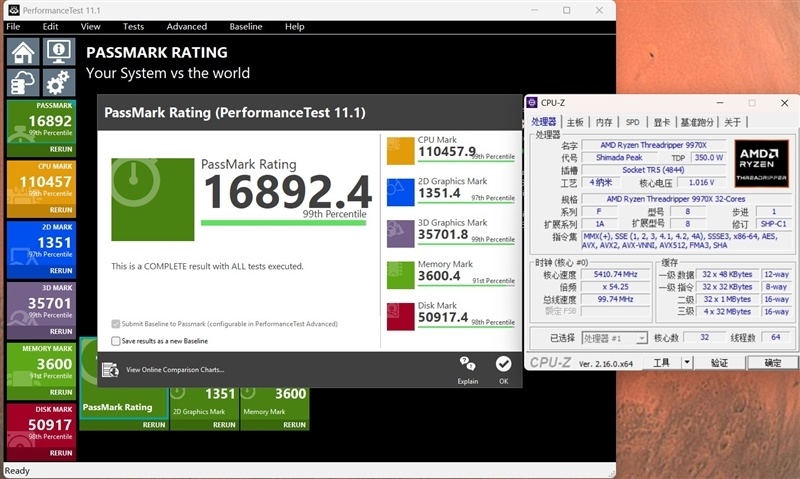Click the cloud baseline management icon
Image resolution: width=800 pixels, height=479 pixels.
click(24, 83)
